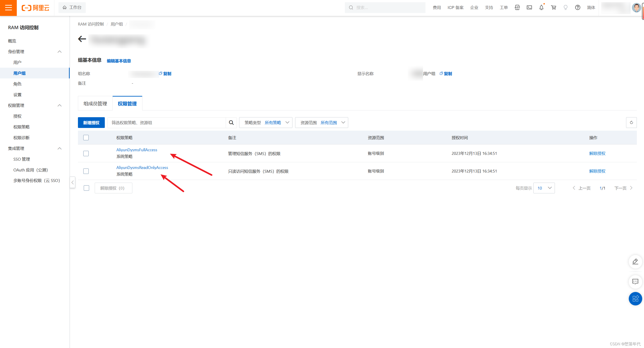The width and height of the screenshot is (644, 348).
Task: Open OAuth 应用 in the sidebar
Action: [x=31, y=170]
